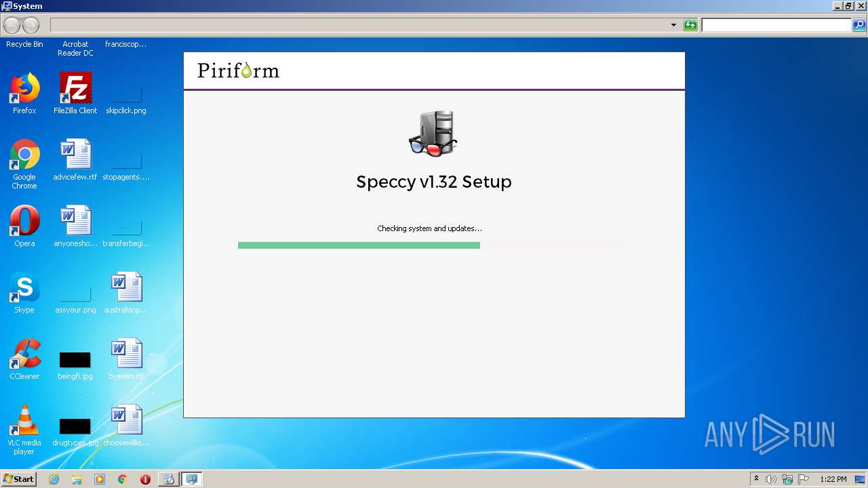Click the Speccy v1.32 Setup heading
The width and height of the screenshot is (868, 488).
(434, 182)
